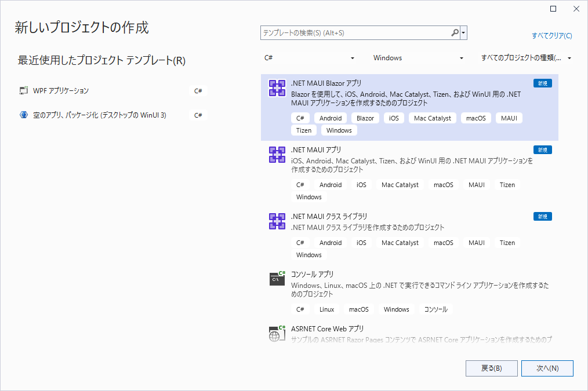The width and height of the screenshot is (588, 391).
Task: Click the Windows tag on MAUI Blazor template
Action: pos(339,130)
